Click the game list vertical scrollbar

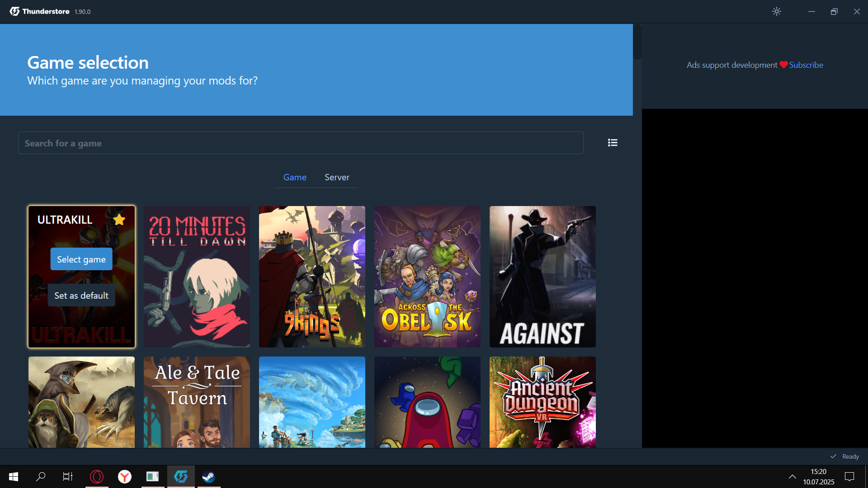(x=637, y=42)
